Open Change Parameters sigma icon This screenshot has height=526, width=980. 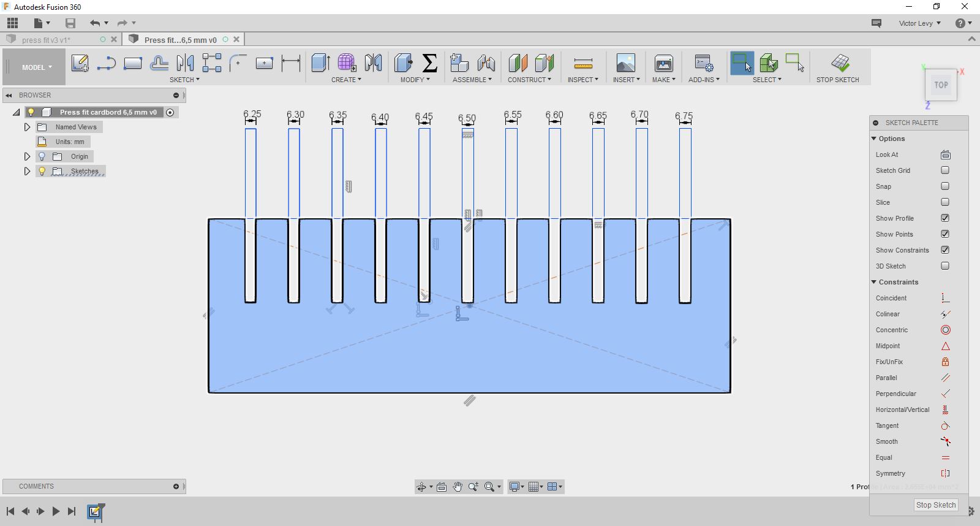click(430, 63)
